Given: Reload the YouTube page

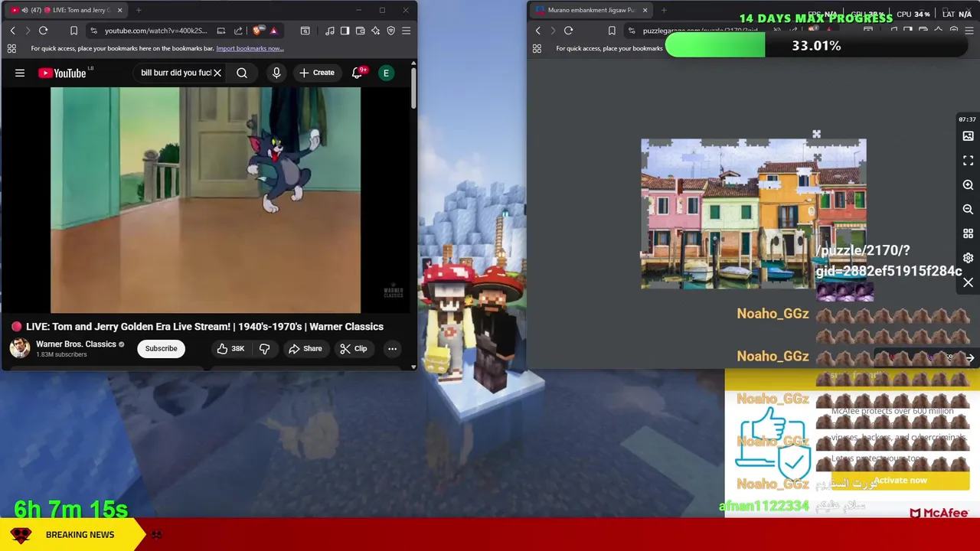Looking at the screenshot, I should [x=44, y=31].
